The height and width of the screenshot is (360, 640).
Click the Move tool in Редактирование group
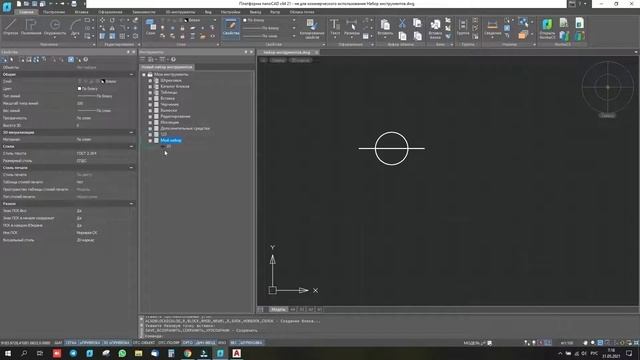(102, 20)
